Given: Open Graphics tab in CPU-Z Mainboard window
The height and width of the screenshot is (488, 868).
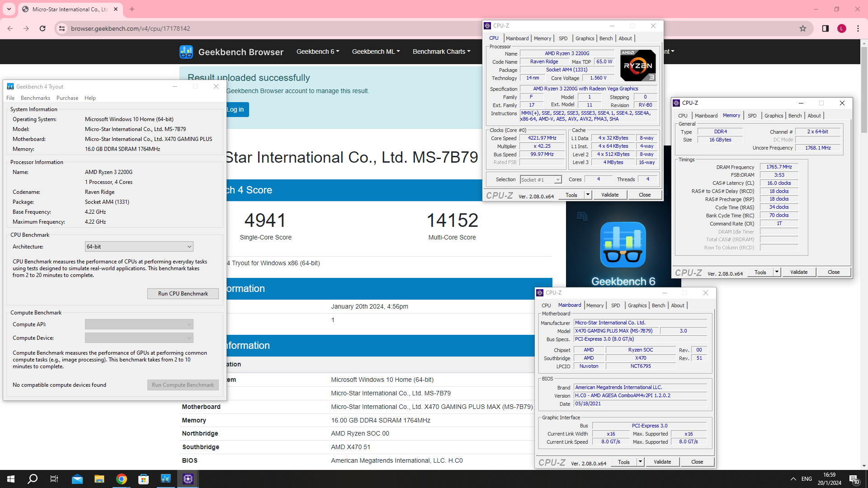Looking at the screenshot, I should coord(637,305).
